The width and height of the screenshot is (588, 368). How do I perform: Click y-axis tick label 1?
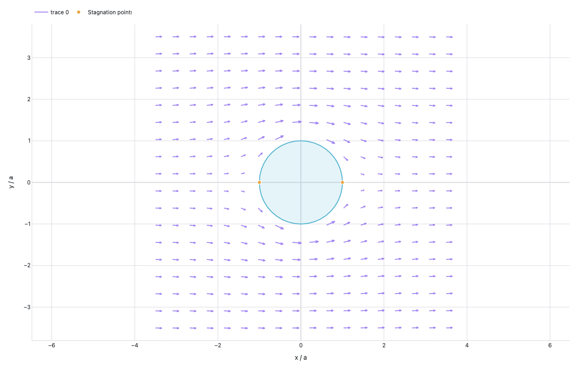pyautogui.click(x=28, y=141)
